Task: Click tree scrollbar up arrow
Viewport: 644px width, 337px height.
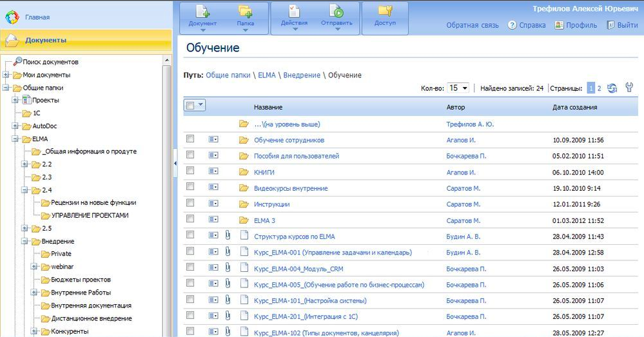Action: tap(167, 60)
